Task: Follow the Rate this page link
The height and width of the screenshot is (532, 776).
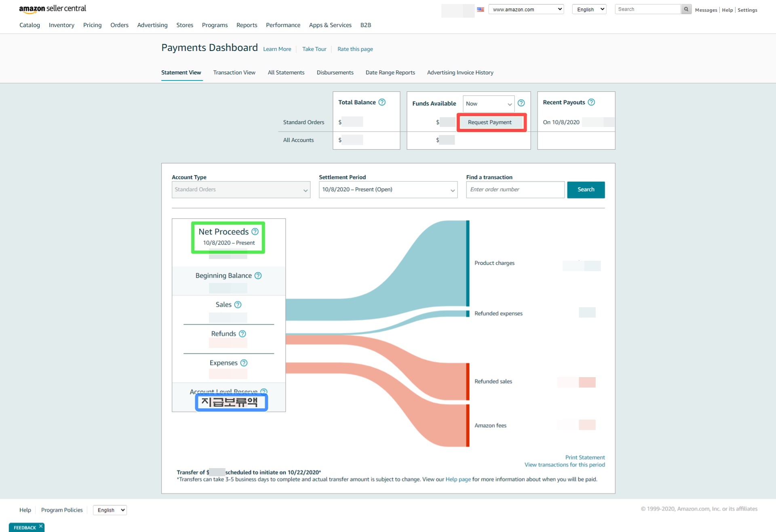Action: pyautogui.click(x=355, y=49)
